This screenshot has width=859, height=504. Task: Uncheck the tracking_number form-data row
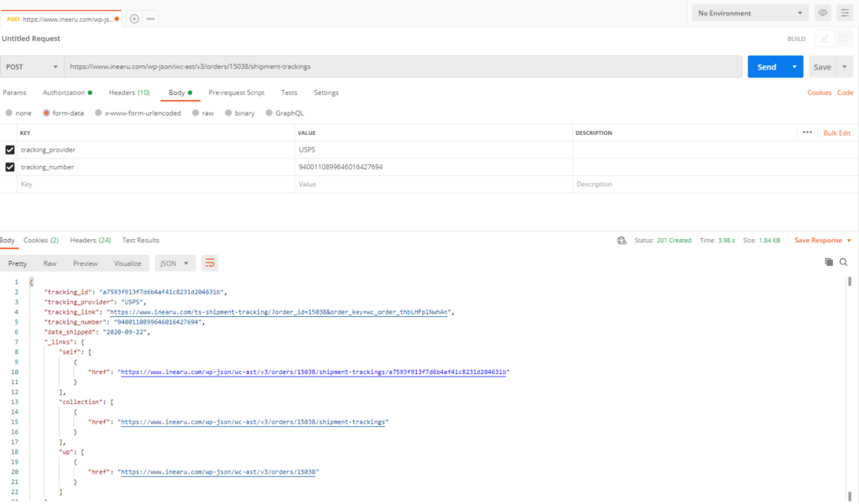11,165
